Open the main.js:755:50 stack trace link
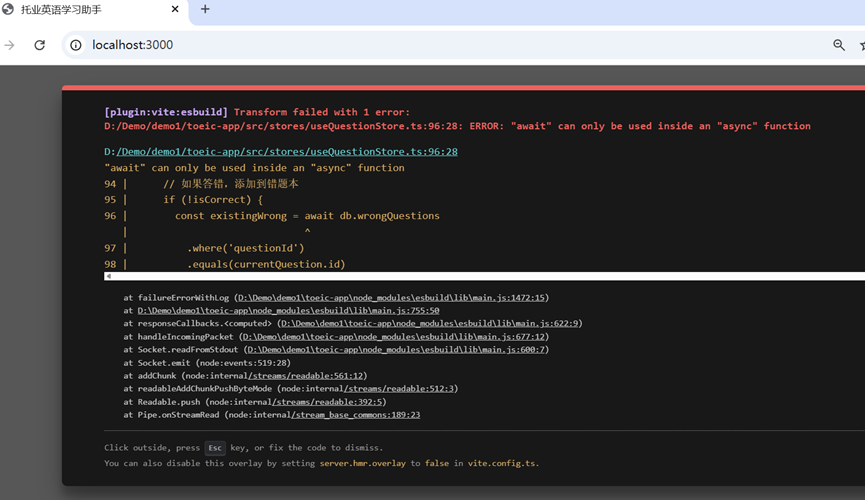The width and height of the screenshot is (865, 500). [288, 311]
